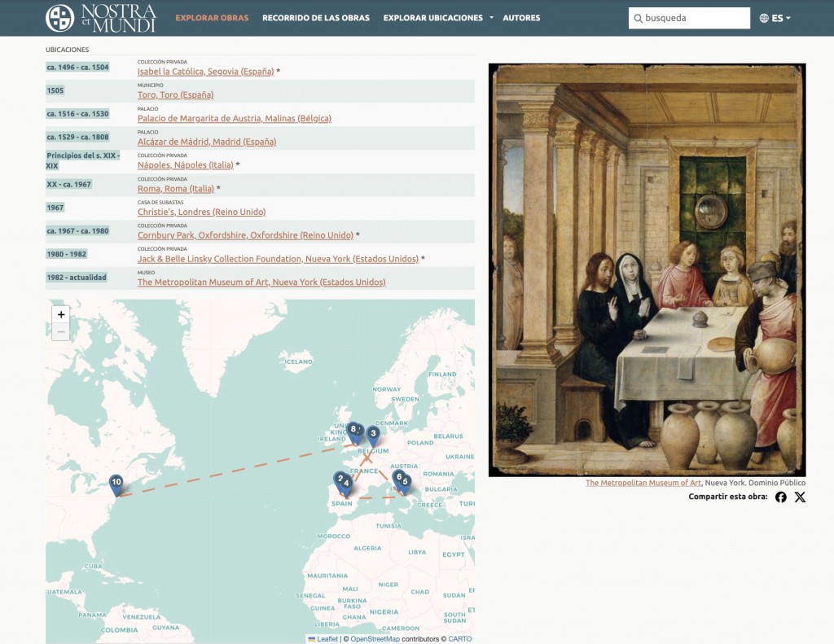
Task: Open Roma, Roma (Italia) link
Action: tap(176, 188)
